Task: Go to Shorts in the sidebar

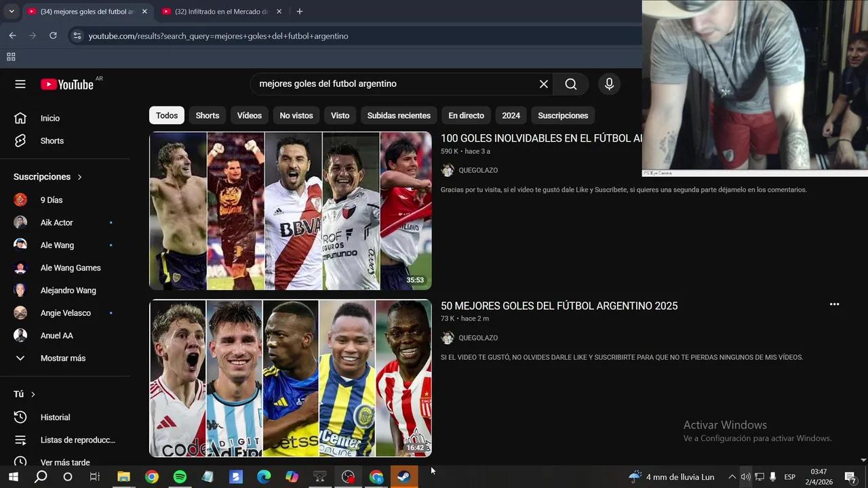Action: [52, 141]
